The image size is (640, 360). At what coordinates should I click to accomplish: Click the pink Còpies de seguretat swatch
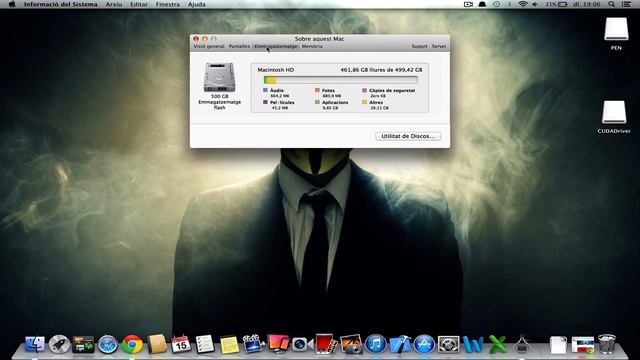(x=364, y=90)
